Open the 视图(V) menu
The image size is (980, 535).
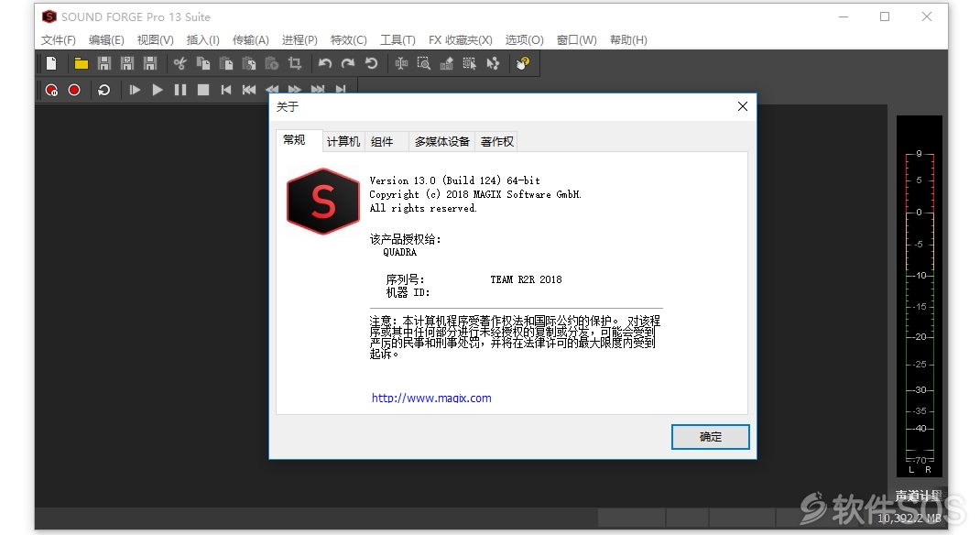tap(155, 40)
